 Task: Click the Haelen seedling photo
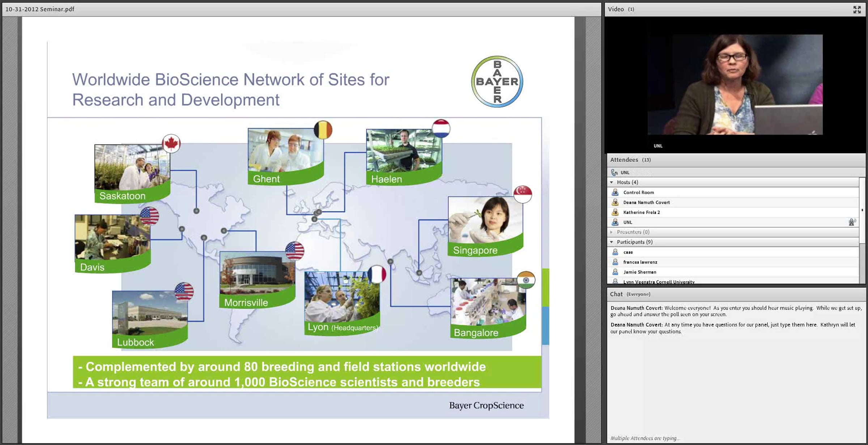[x=404, y=150]
